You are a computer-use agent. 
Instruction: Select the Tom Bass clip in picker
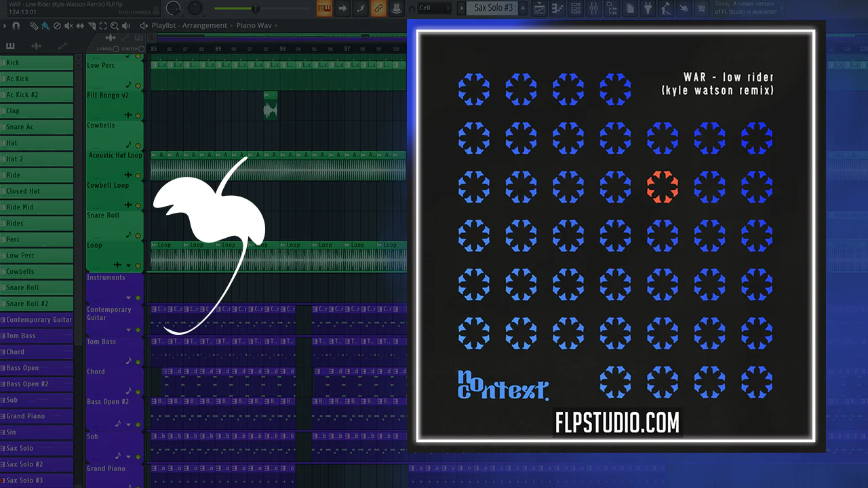click(x=37, y=335)
